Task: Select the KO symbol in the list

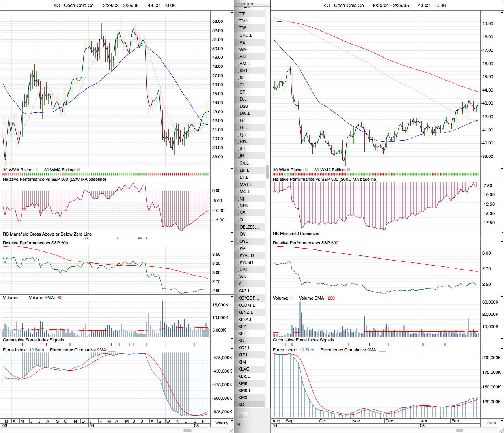Action: coord(241,405)
